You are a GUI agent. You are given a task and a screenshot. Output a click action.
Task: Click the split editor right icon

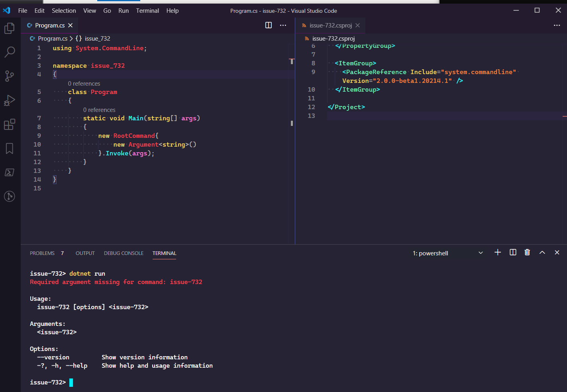click(269, 25)
